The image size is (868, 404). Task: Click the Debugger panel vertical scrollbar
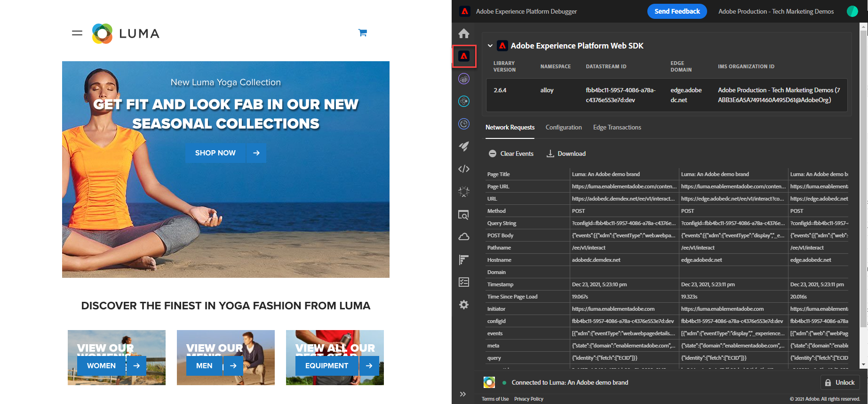coord(863,179)
